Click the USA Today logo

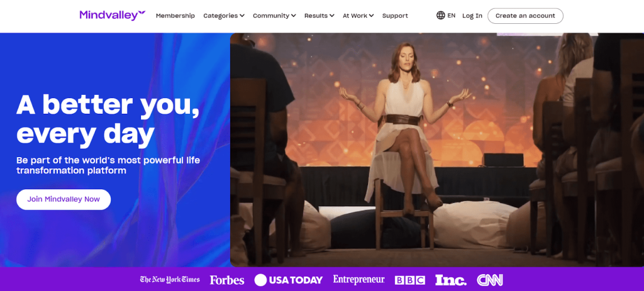coord(288,280)
